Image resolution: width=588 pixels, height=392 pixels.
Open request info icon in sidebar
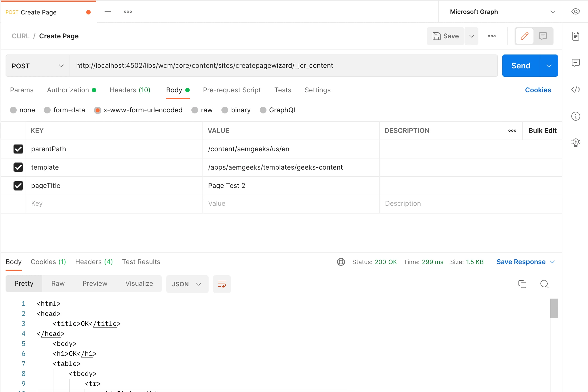coord(575,116)
